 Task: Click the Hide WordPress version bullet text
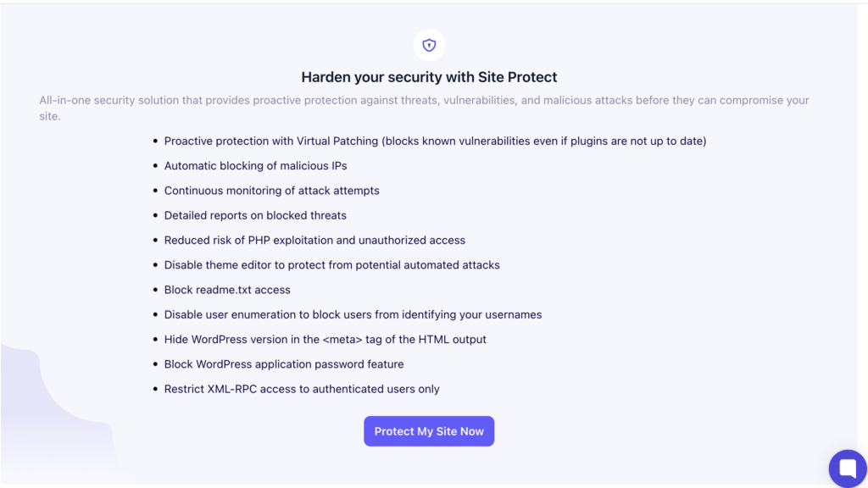pyautogui.click(x=325, y=339)
